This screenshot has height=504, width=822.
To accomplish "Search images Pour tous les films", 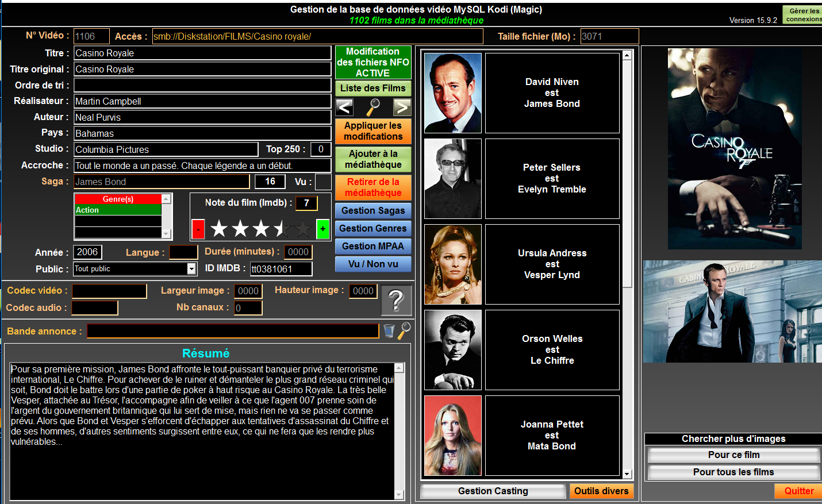I will point(733,472).
